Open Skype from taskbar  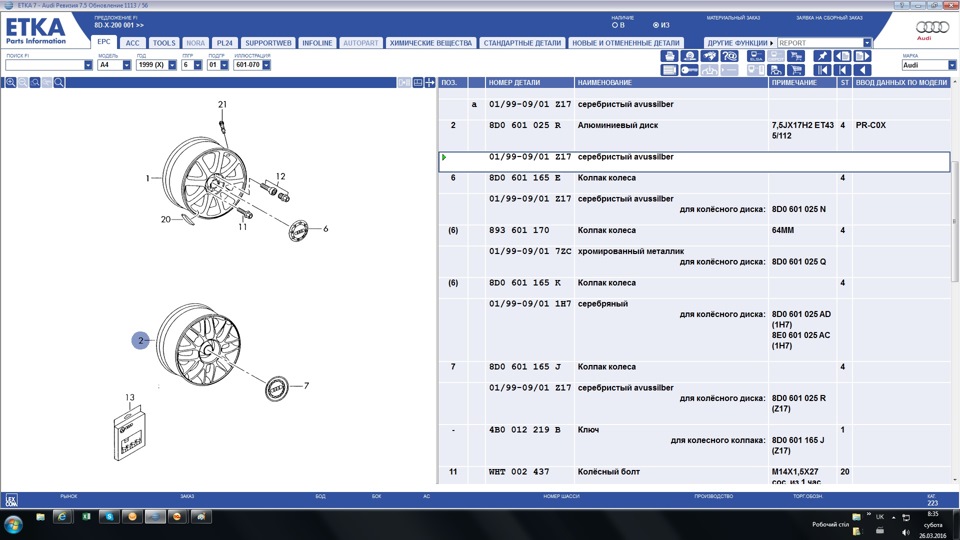pyautogui.click(x=109, y=517)
